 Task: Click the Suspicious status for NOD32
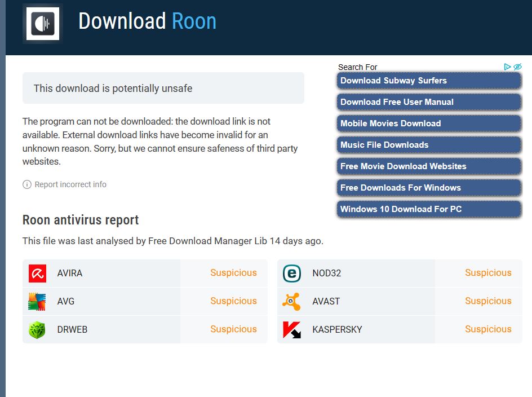[x=488, y=273]
